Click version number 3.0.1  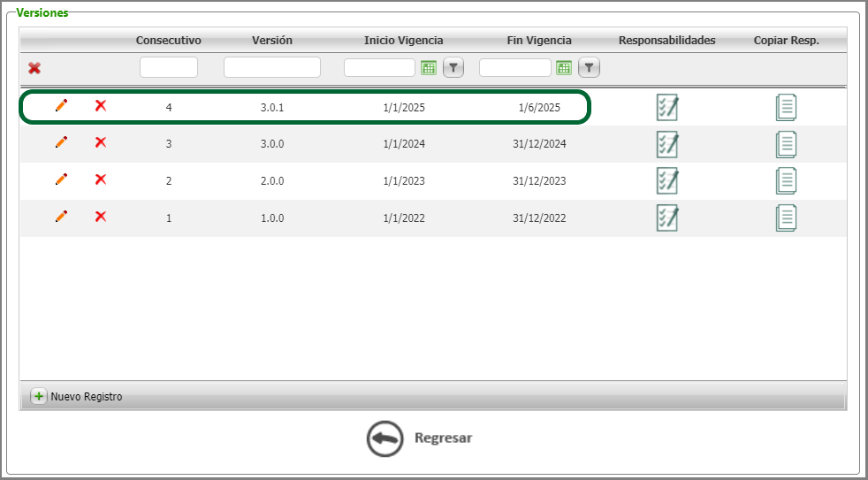pyautogui.click(x=272, y=108)
